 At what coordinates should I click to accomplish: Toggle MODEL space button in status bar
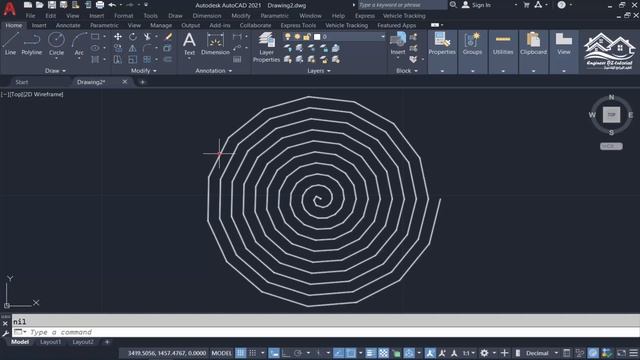point(222,353)
